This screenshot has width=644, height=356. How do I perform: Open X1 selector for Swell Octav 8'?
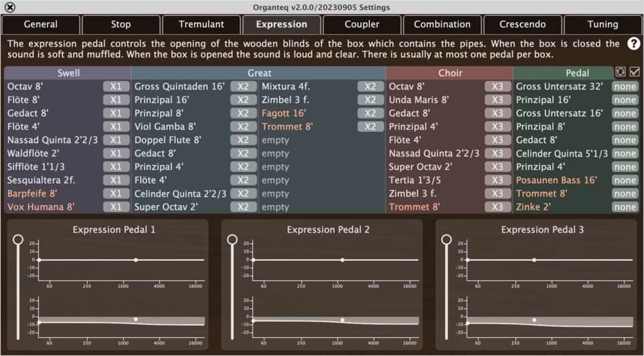(116, 86)
